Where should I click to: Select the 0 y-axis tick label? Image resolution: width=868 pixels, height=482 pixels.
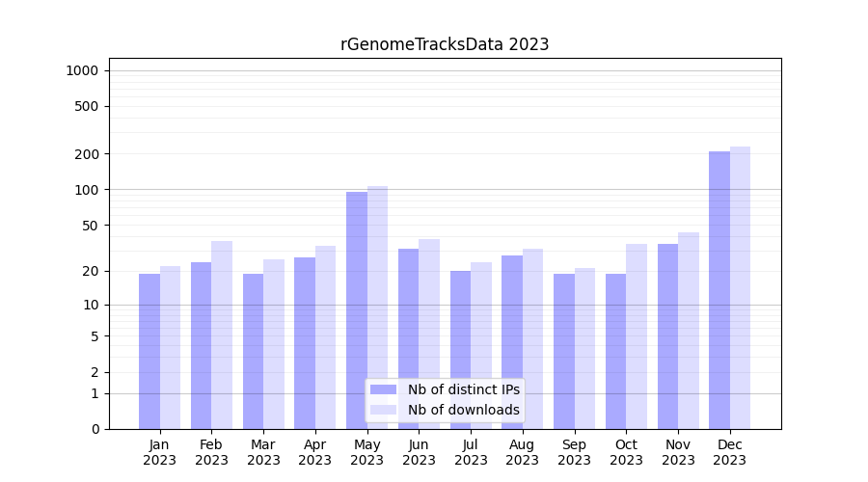click(x=95, y=429)
